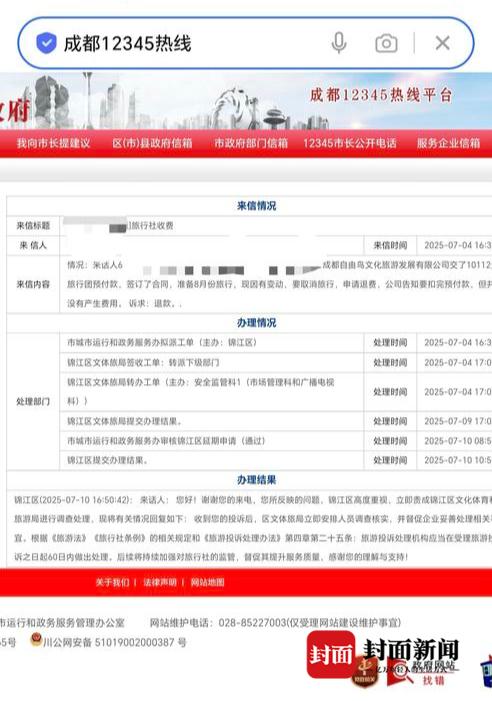This screenshot has width=492, height=701.
Task: Open the 法律声明 footer link
Action: pyautogui.click(x=160, y=583)
